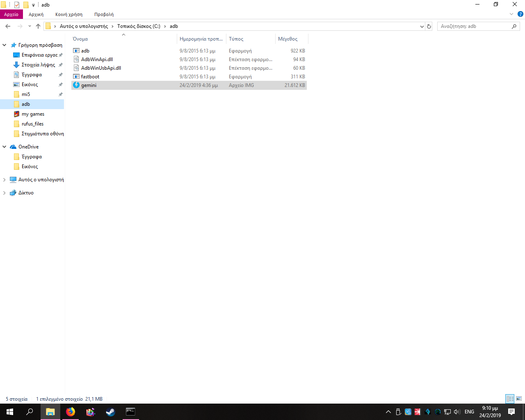
Task: Open Firefox from the taskbar
Action: (71, 412)
